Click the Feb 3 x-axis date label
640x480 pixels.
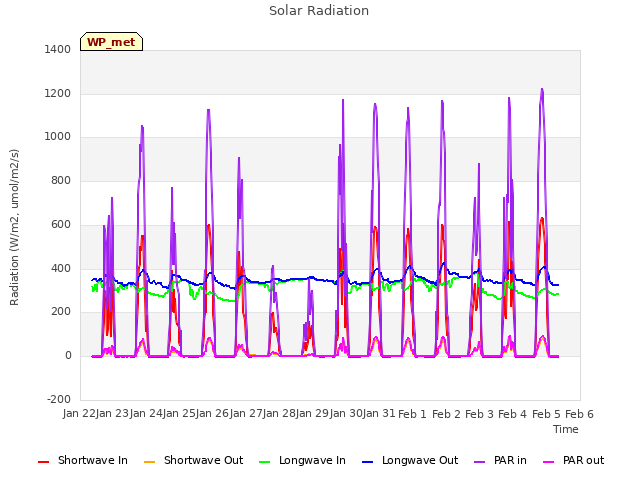(x=479, y=414)
